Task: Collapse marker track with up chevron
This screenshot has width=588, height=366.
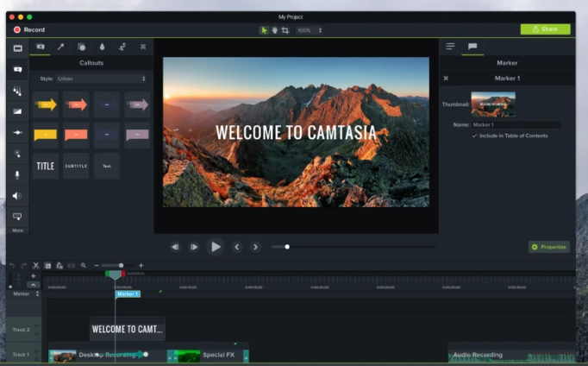Action: (x=34, y=285)
